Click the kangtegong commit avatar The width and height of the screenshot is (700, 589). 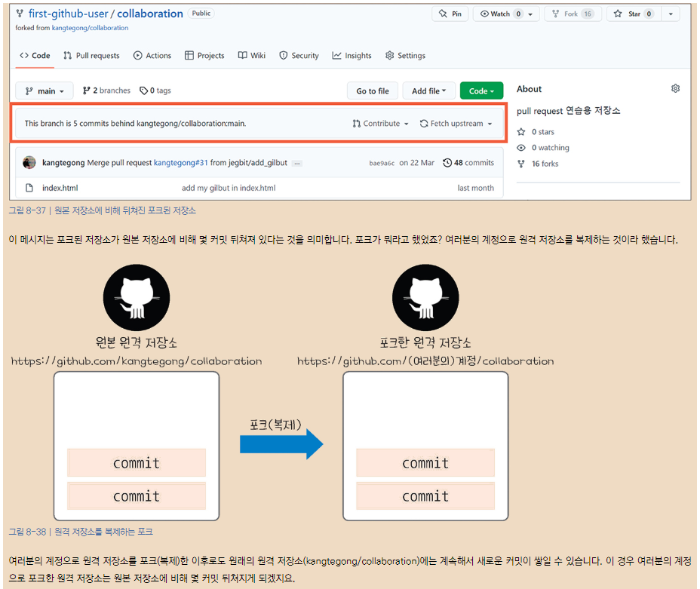click(29, 162)
